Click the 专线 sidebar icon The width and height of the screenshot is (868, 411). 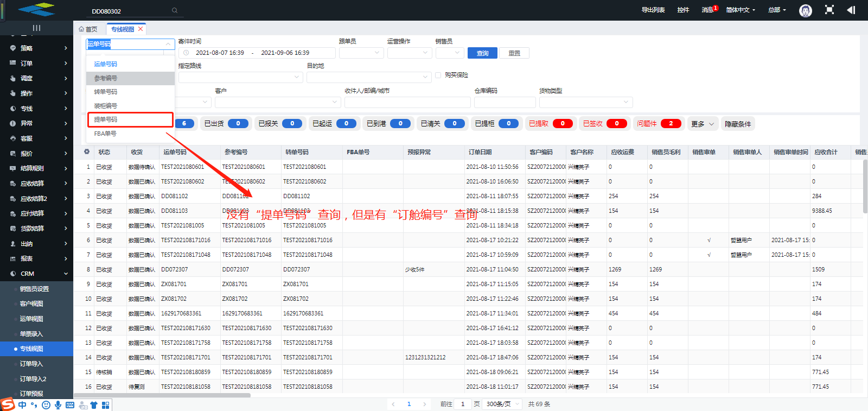point(13,108)
